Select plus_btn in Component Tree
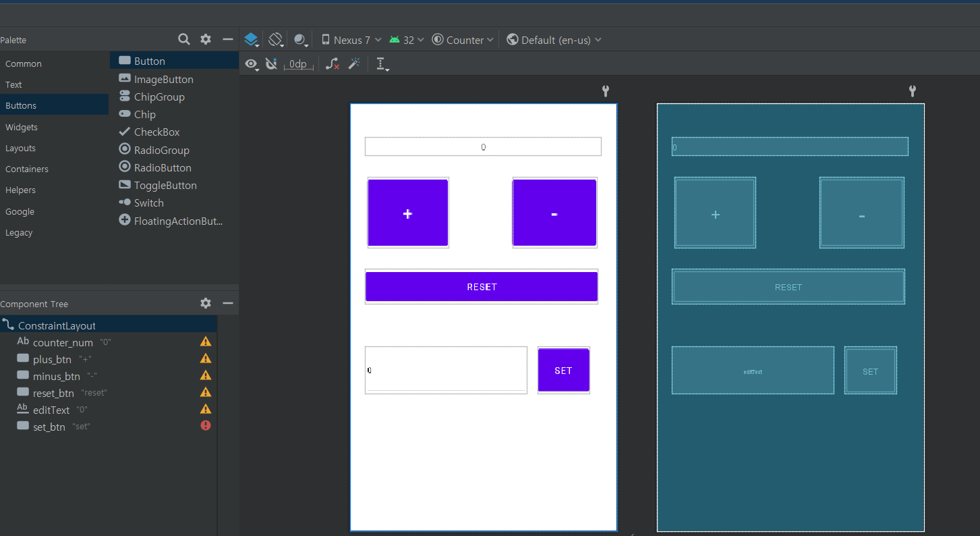This screenshot has width=980, height=536. click(108, 359)
